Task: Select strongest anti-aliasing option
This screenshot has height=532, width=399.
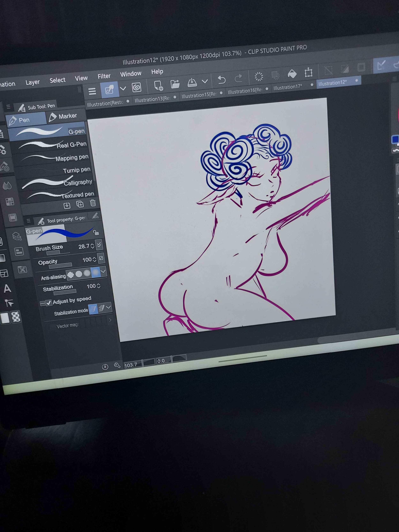Action: coord(95,272)
